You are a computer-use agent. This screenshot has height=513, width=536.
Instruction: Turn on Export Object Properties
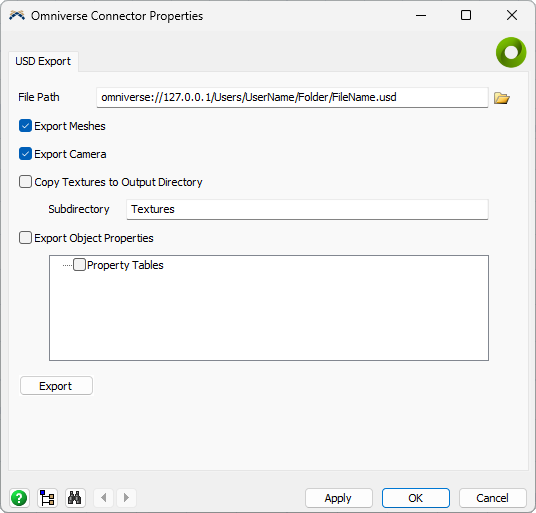pyautogui.click(x=25, y=238)
